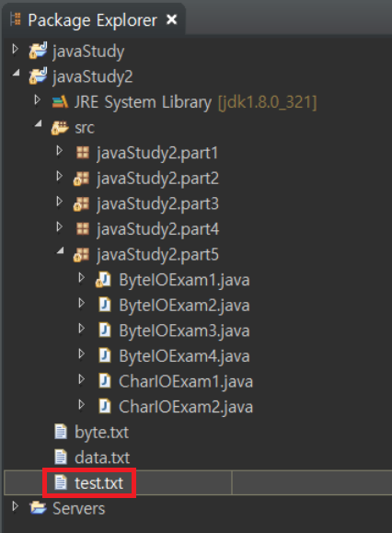392x533 pixels.
Task: Select ByteIOExam2.java file name
Action: pyautogui.click(x=184, y=306)
